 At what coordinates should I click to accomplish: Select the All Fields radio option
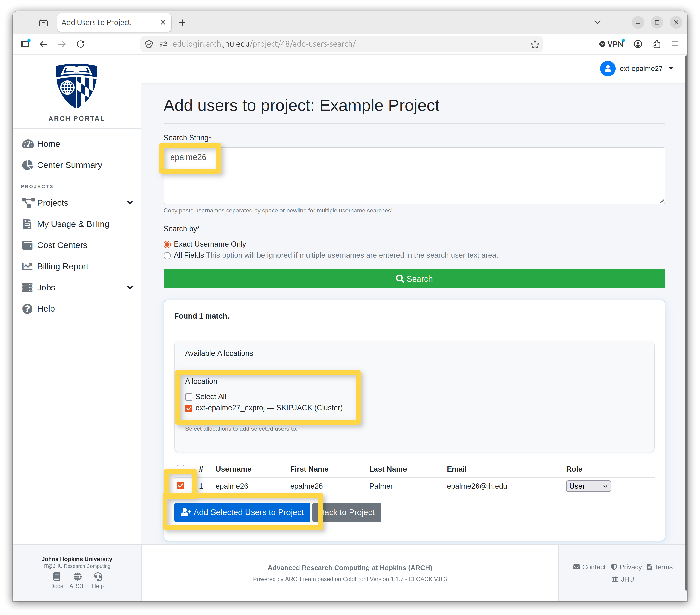tap(167, 256)
